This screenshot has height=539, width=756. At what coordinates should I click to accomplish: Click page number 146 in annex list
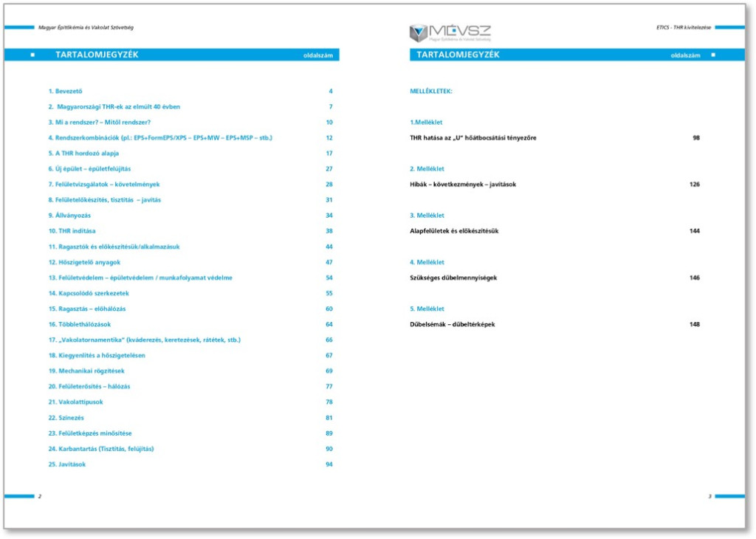[694, 278]
